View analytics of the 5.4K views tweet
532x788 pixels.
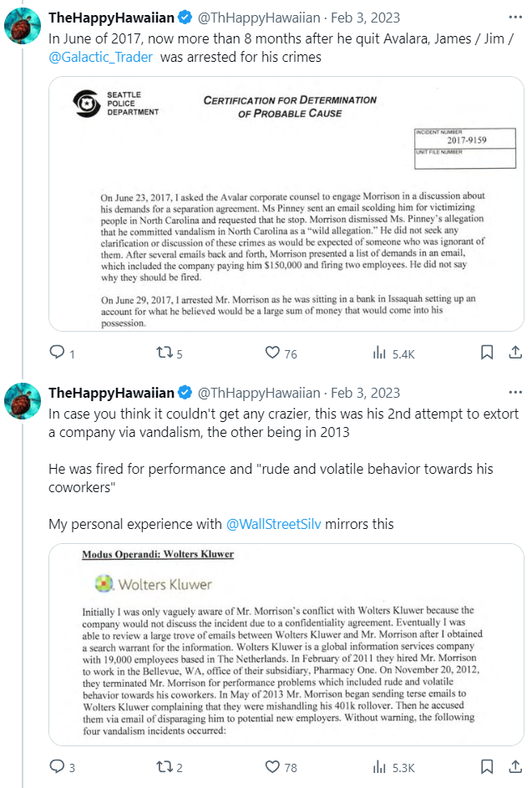[378, 353]
